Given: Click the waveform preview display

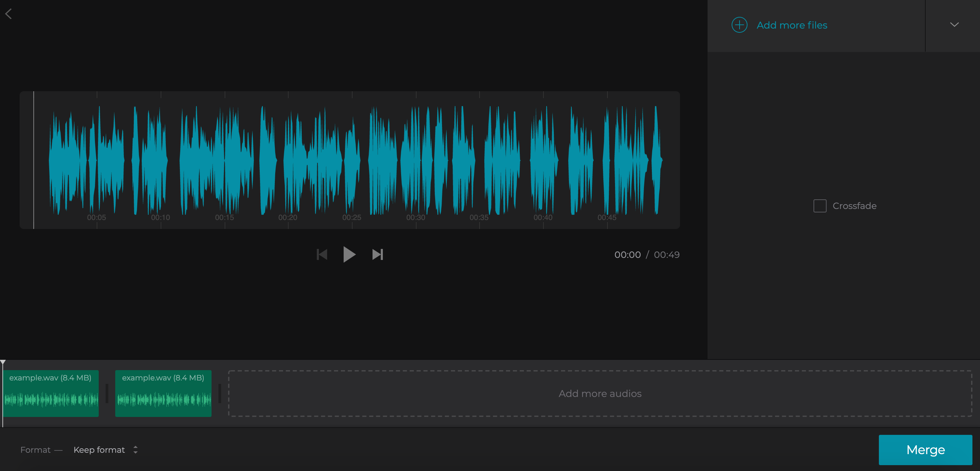Looking at the screenshot, I should 350,160.
